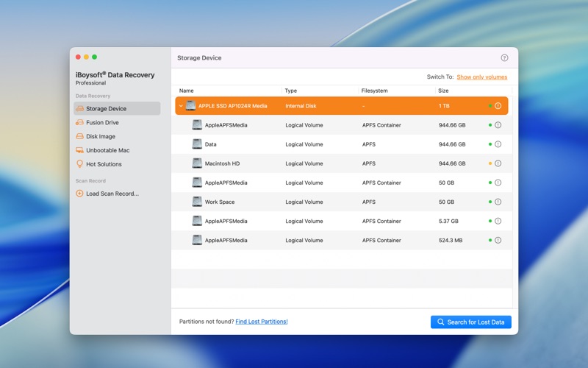Click info icon for 524.3 MB volume
This screenshot has height=368, width=588.
pos(498,240)
